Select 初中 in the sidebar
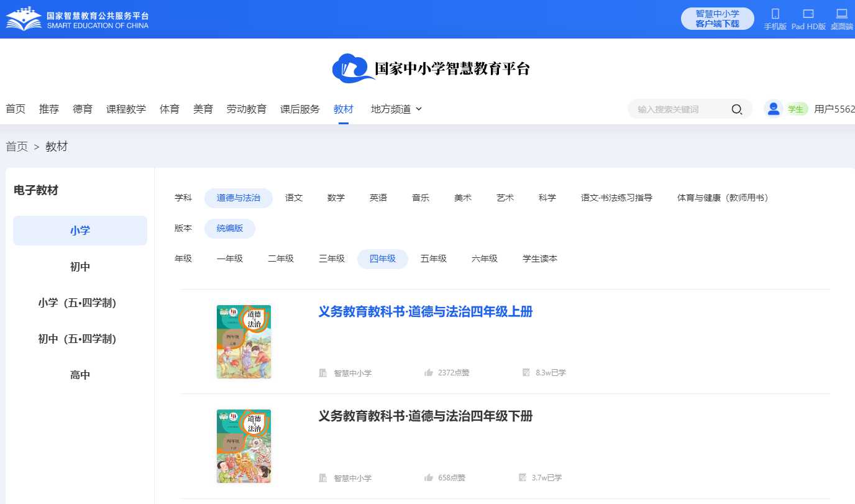855x504 pixels. pyautogui.click(x=80, y=267)
